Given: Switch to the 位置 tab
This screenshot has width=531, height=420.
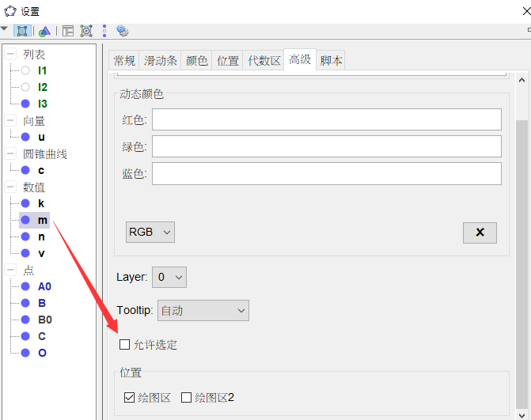Looking at the screenshot, I should (227, 61).
